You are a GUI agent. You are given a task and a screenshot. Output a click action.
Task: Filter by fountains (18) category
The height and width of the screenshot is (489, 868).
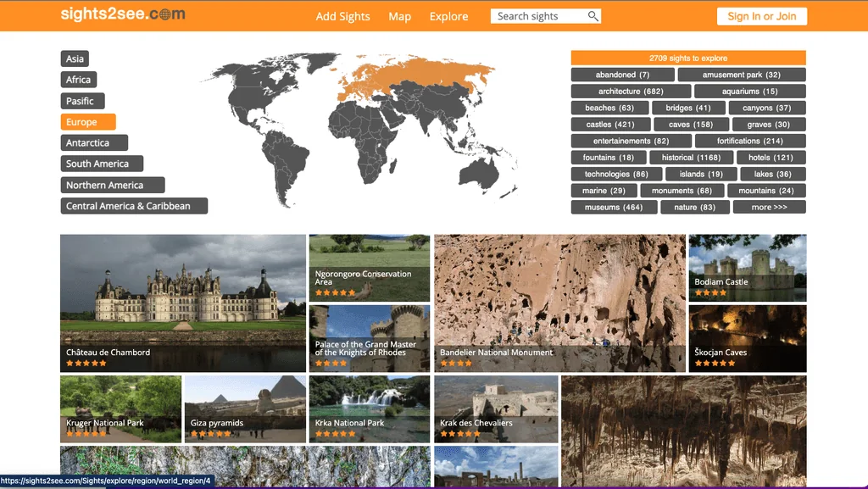pos(609,158)
